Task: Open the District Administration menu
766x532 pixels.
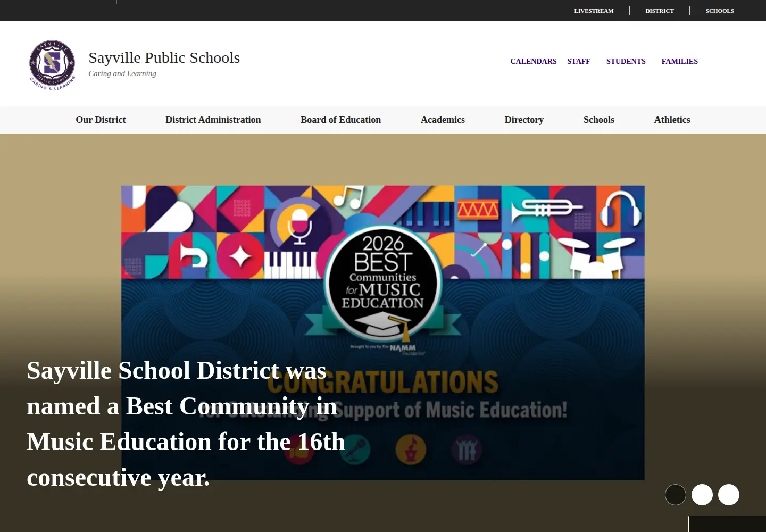Action: pyautogui.click(x=213, y=120)
